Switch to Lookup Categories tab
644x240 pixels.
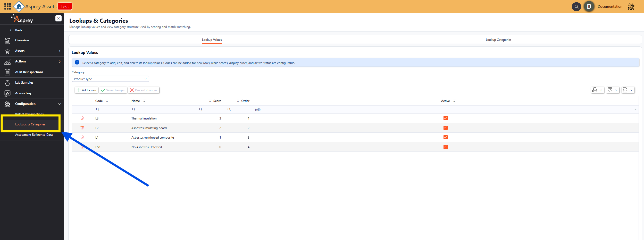point(498,40)
